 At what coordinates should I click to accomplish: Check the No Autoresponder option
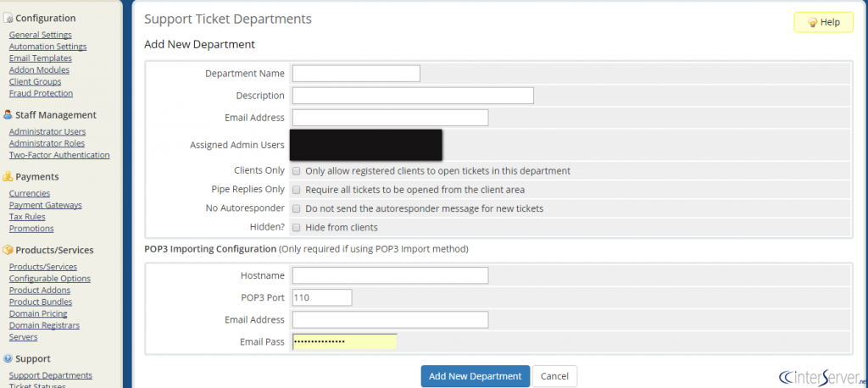(296, 208)
